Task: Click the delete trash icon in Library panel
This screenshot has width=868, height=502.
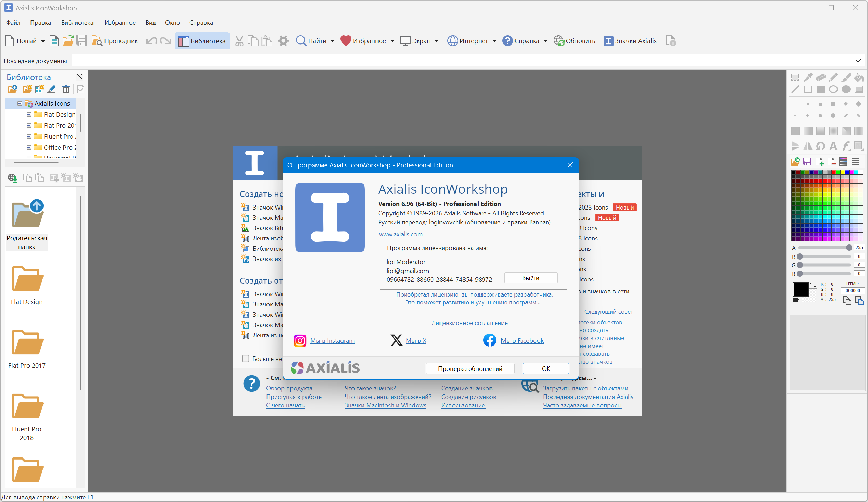Action: [x=66, y=89]
